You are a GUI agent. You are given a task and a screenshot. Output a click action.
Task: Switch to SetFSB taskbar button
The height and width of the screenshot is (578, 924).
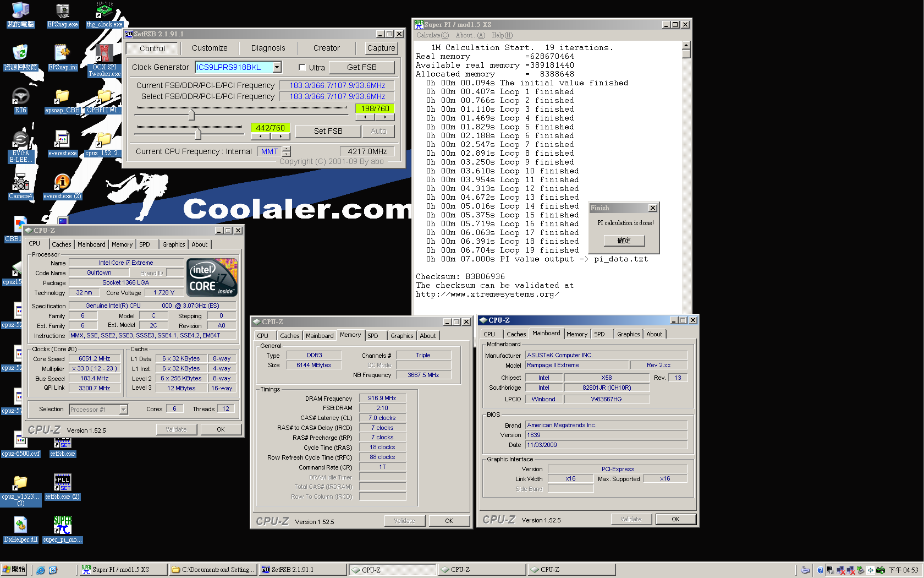(x=302, y=570)
